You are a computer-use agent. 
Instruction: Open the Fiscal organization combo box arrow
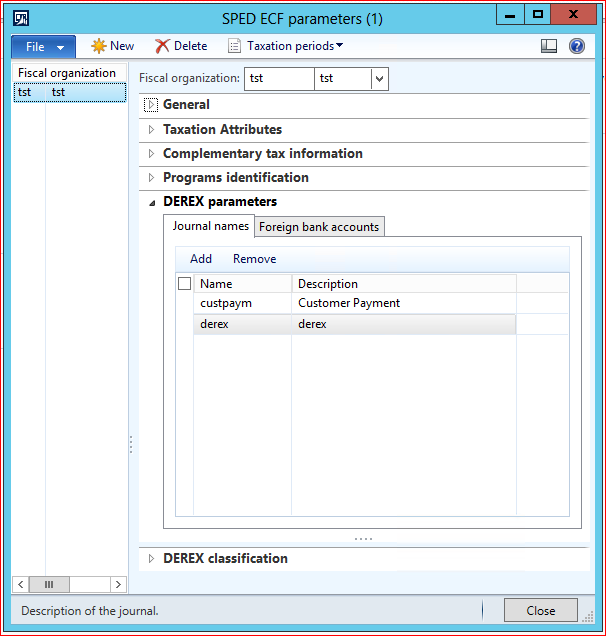(379, 79)
